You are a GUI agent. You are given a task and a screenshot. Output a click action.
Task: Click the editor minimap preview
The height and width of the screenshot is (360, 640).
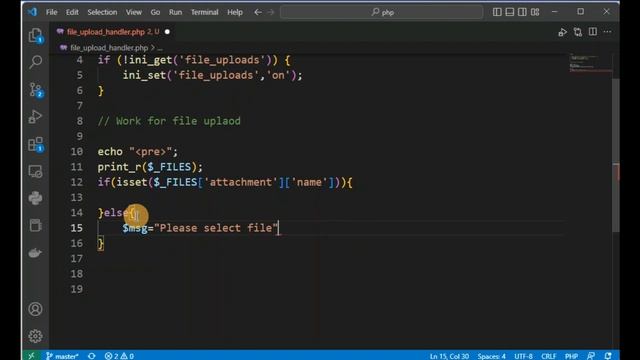[x=590, y=63]
